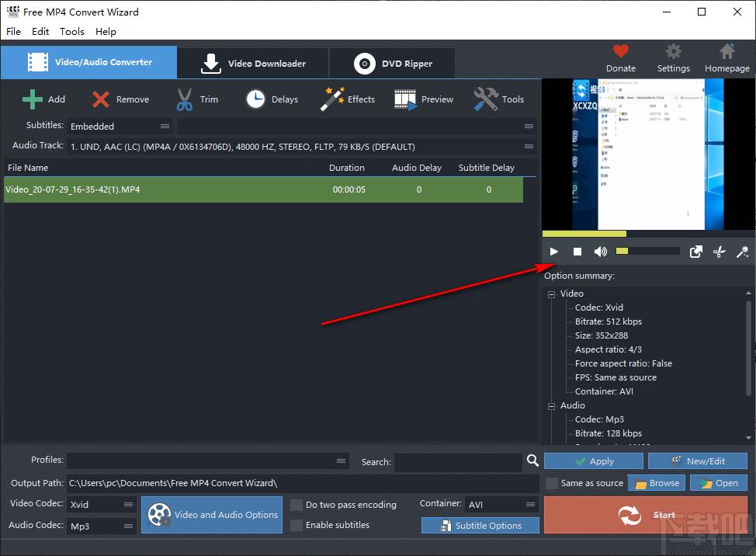Open the Profiles dropdown
The image size is (756, 556).
coord(208,461)
